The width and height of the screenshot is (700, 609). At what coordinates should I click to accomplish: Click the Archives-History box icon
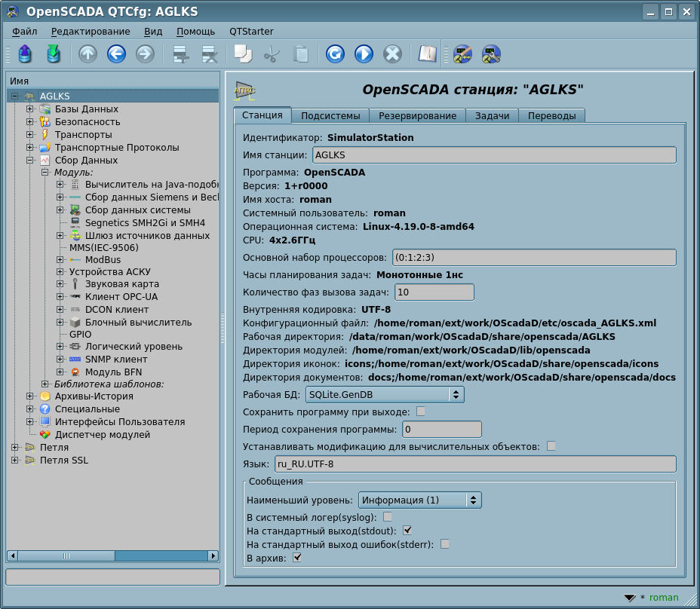coord(45,396)
